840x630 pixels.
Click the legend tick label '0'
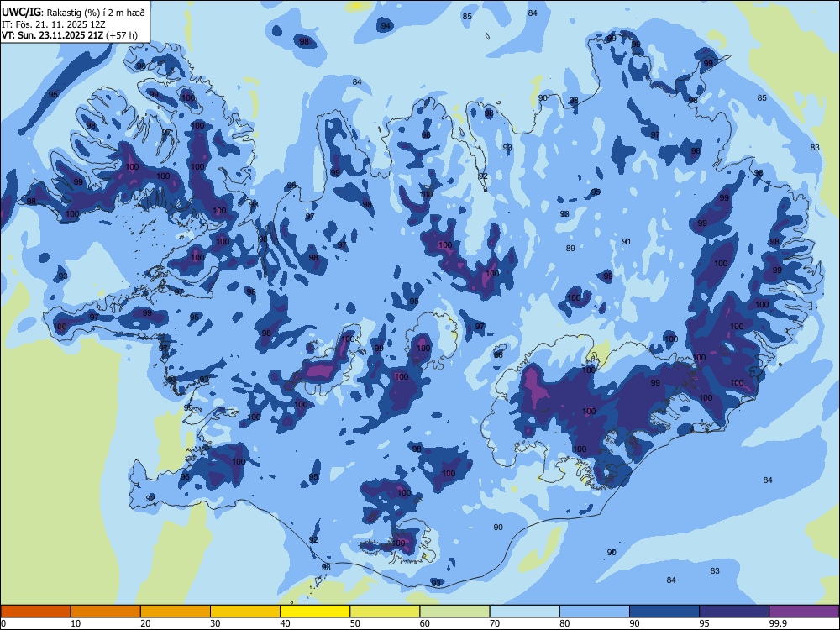3,623
